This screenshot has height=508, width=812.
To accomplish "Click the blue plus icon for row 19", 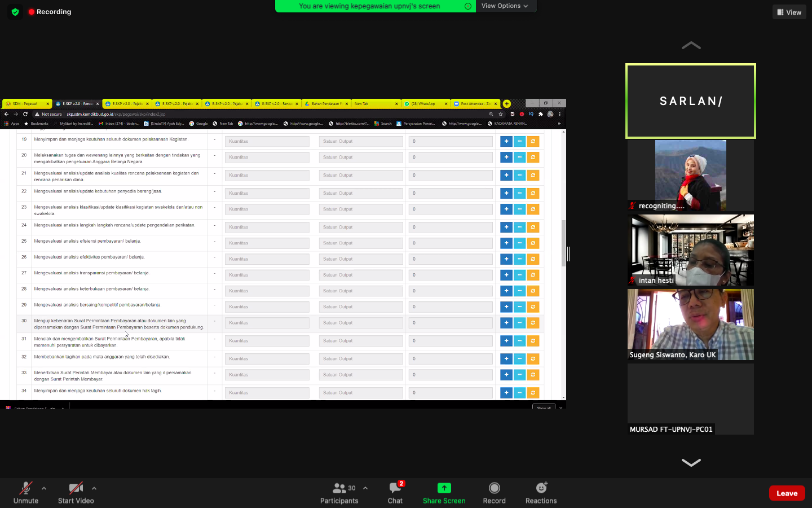I will (506, 141).
